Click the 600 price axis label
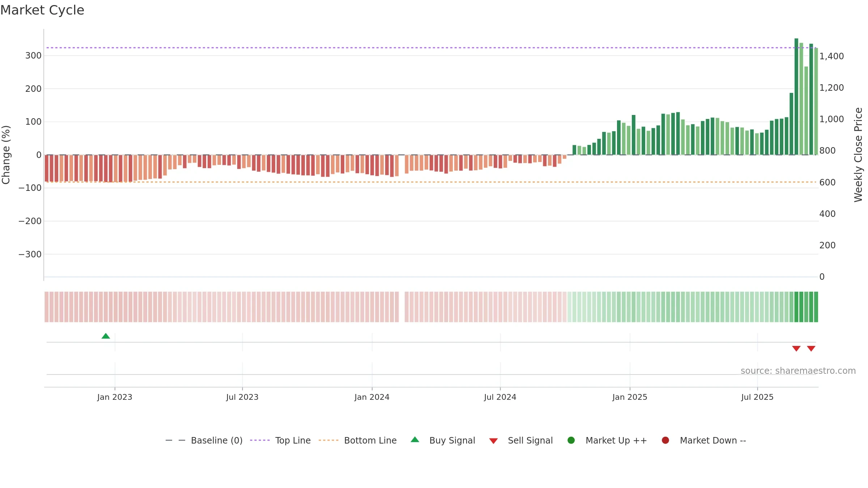The image size is (868, 488). click(x=827, y=182)
